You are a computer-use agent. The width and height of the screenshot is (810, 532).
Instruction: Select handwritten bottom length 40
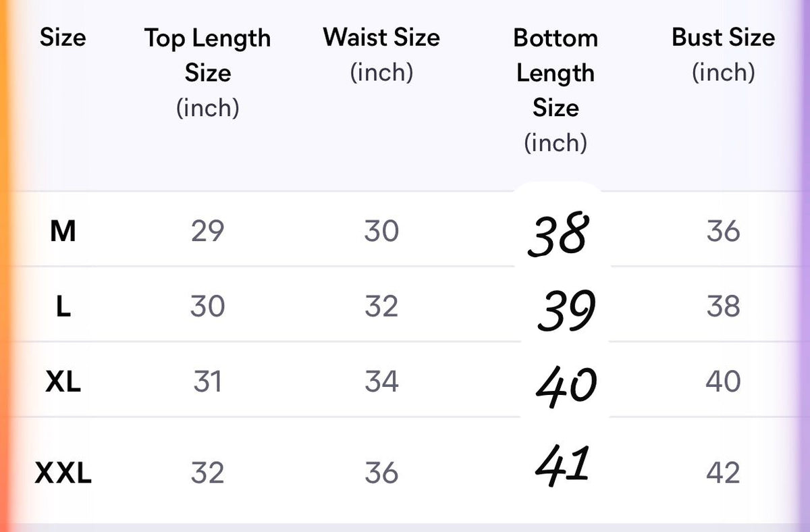tap(566, 385)
